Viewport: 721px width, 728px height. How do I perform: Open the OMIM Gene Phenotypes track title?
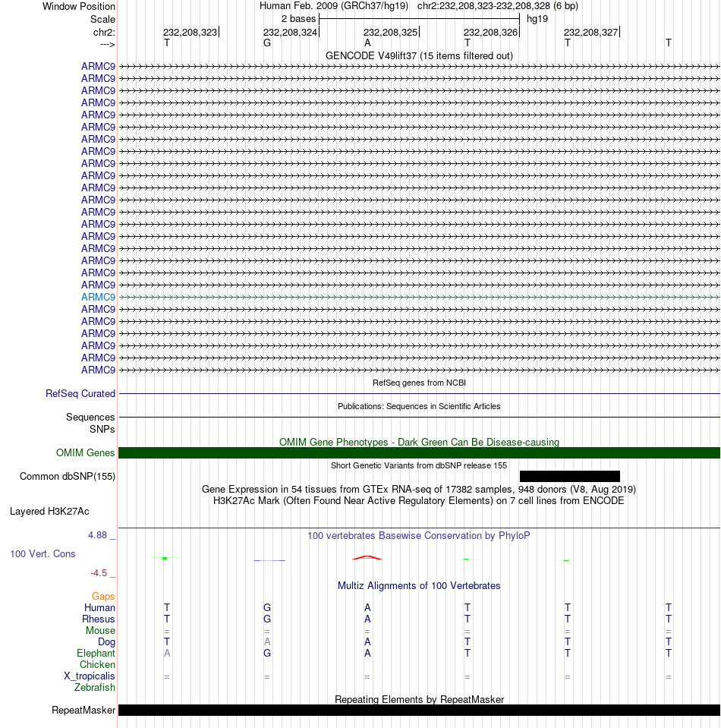point(419,442)
